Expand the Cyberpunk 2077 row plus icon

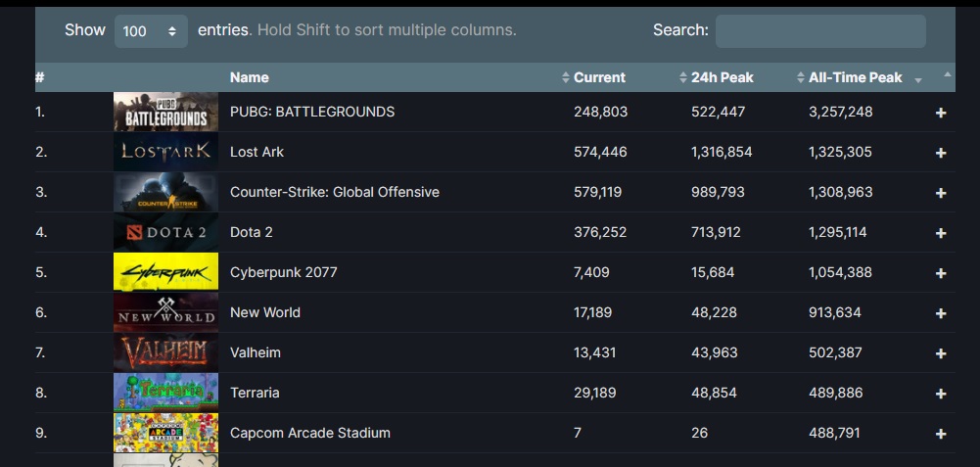(x=941, y=273)
